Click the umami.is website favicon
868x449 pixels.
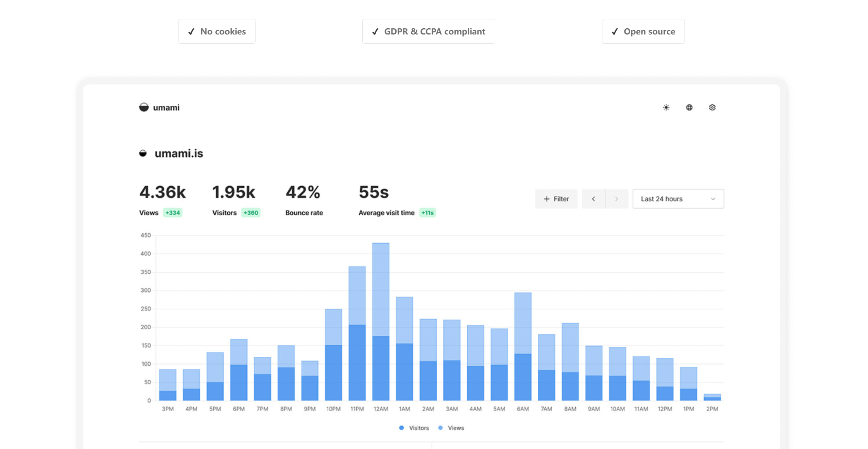[143, 153]
